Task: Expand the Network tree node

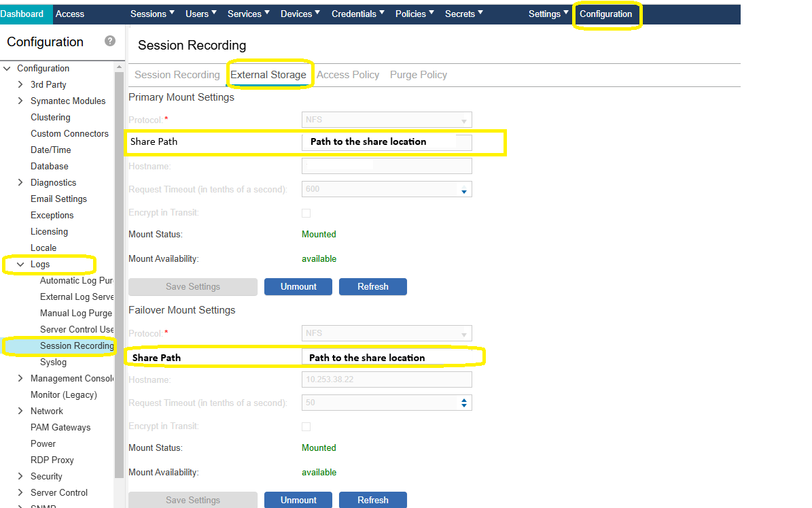Action: click(x=20, y=411)
